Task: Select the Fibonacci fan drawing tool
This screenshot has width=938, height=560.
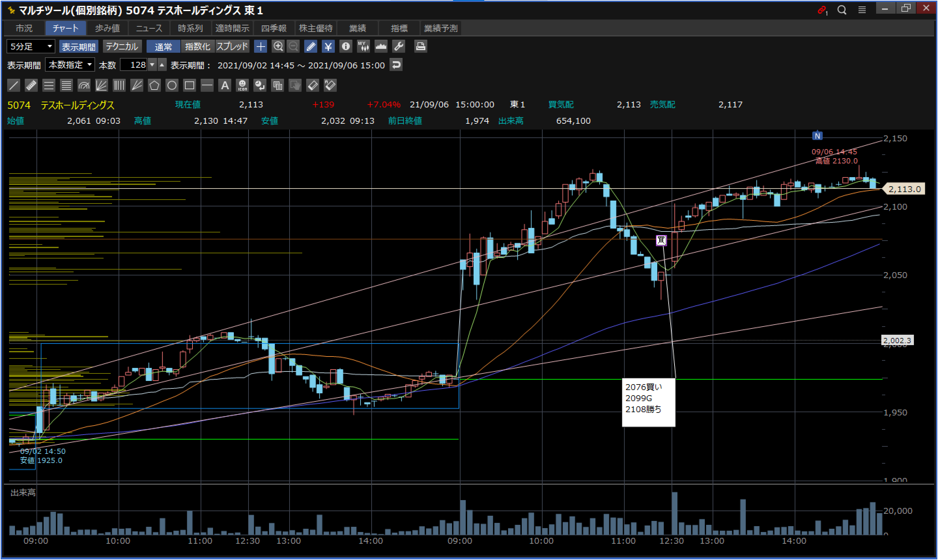Action: coord(101,85)
